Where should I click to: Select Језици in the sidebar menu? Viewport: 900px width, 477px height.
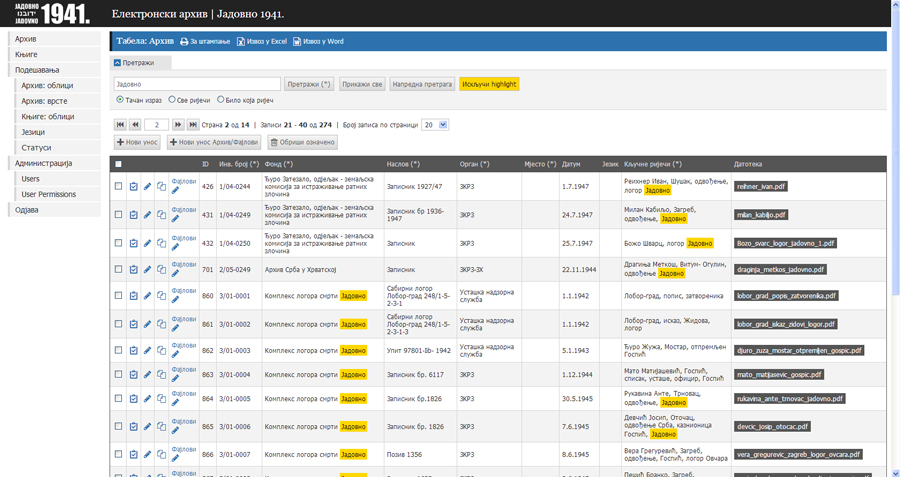33,132
